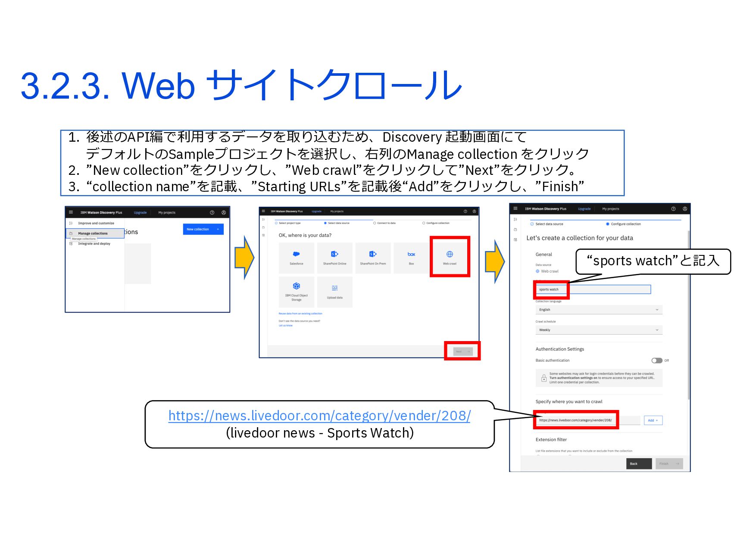Screen dimensions: 756x534
Task: Open the Crawl schedule Weekly dropdown
Action: 599,330
